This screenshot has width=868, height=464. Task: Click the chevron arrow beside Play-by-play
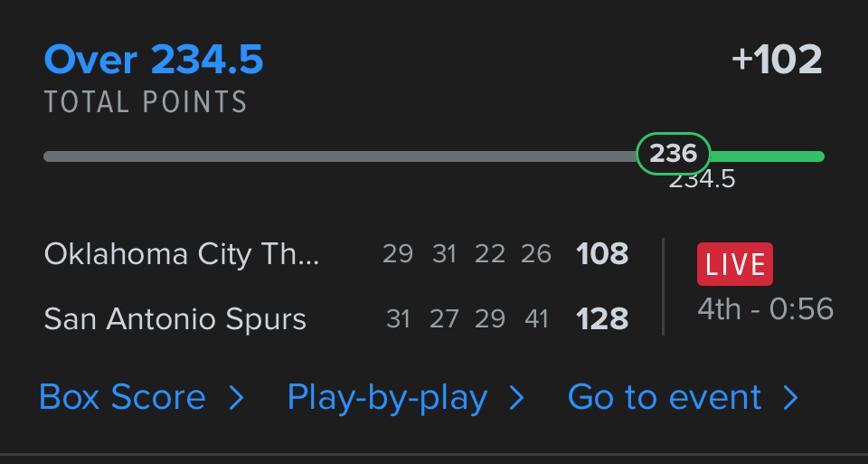click(517, 398)
